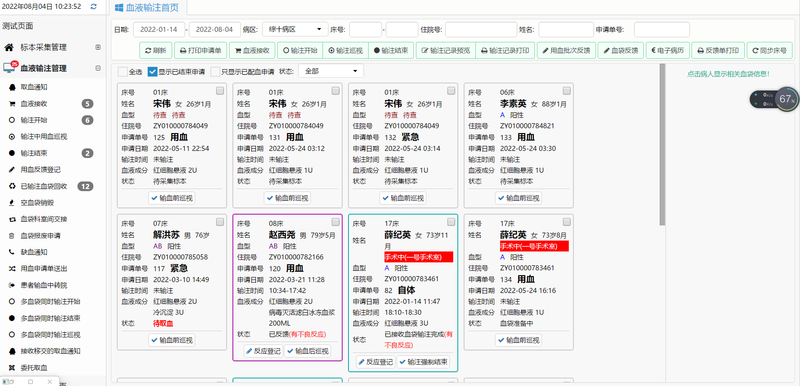The height and width of the screenshot is (386, 800).
Task: Click the end date field 2022-08-04
Action: [x=215, y=30]
